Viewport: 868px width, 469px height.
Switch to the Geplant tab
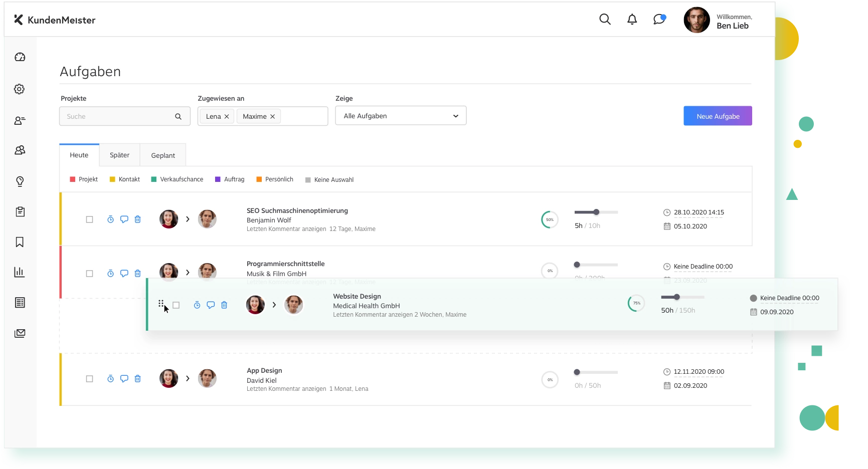click(x=163, y=155)
